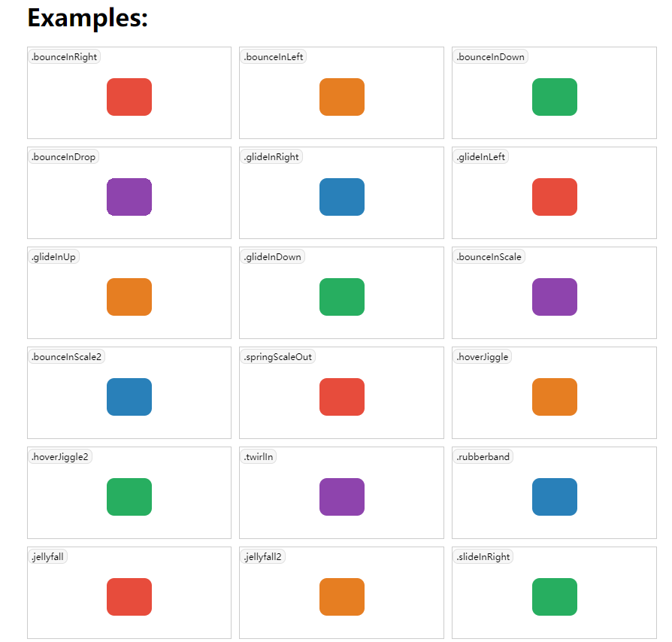Click the .twirlIn label tag
The image size is (672, 642).
[259, 456]
